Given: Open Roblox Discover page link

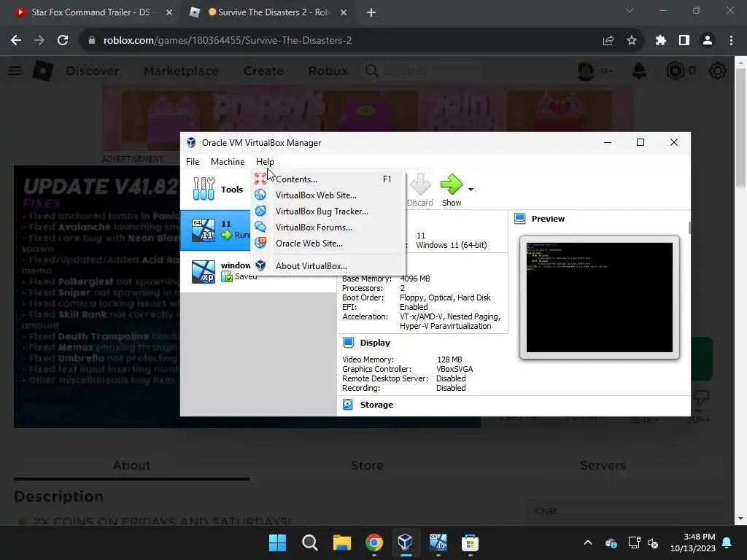Looking at the screenshot, I should point(93,71).
